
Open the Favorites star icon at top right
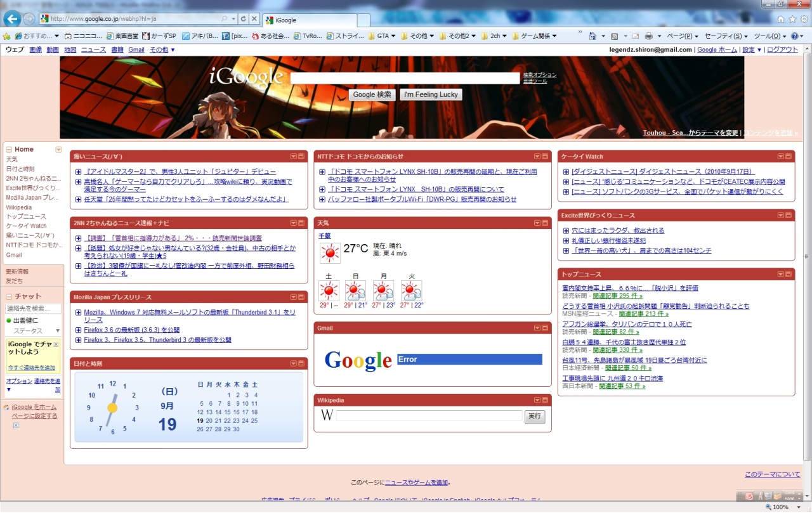pos(792,19)
